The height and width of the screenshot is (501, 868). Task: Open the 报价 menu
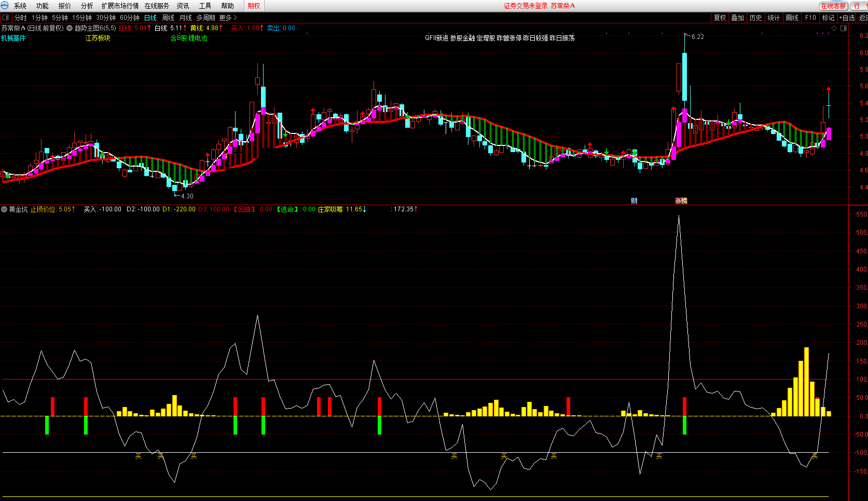65,6
